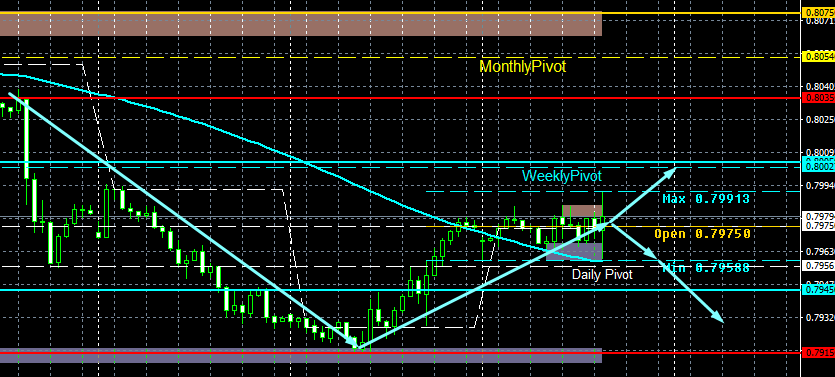
Task: Click the Daily Pivot label
Action: click(602, 274)
